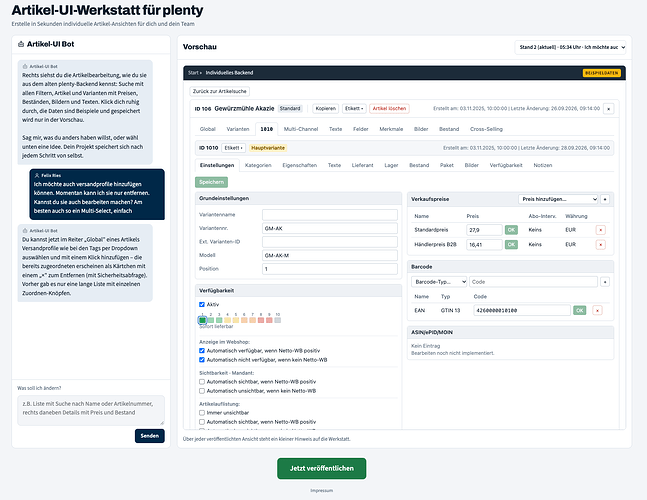Click the empty barcode Code input

[534, 282]
